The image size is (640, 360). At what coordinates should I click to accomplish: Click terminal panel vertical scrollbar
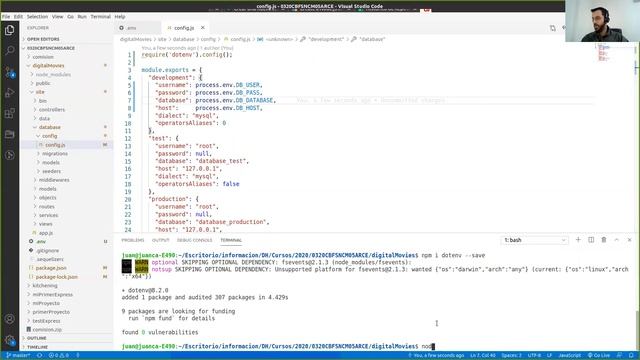pos(637,330)
